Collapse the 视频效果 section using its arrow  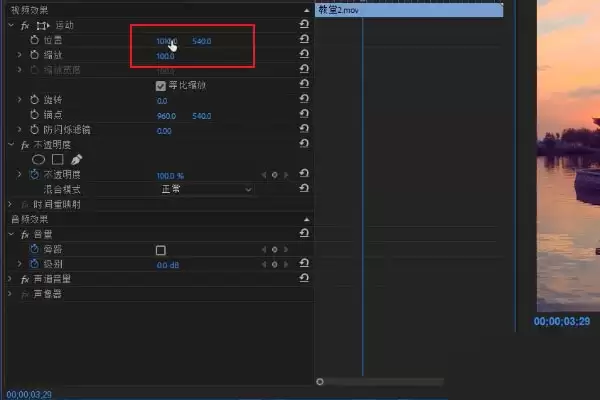pos(307,10)
